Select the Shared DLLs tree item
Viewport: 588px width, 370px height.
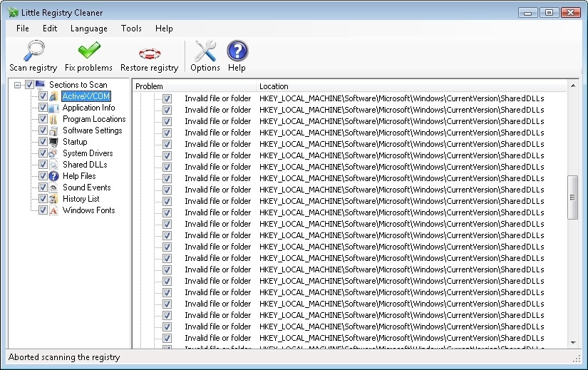pos(85,165)
